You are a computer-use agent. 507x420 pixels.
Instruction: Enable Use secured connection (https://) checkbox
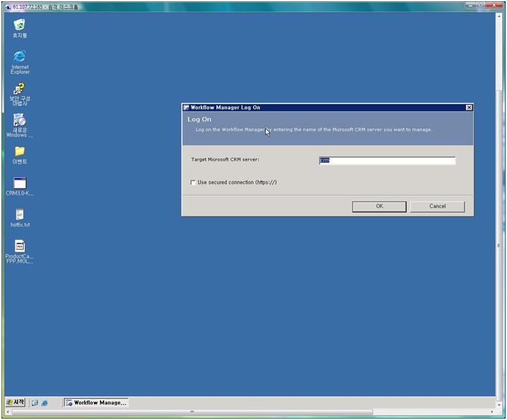(193, 183)
